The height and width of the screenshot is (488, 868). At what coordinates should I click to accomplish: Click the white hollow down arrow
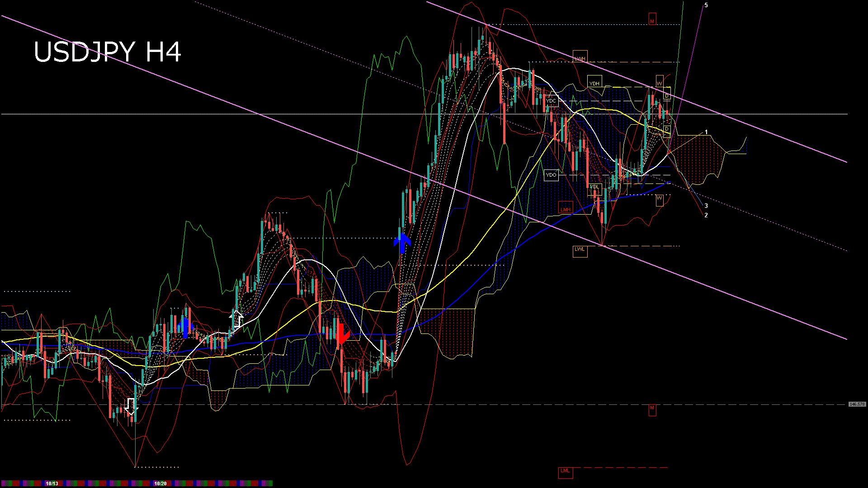[x=131, y=406]
